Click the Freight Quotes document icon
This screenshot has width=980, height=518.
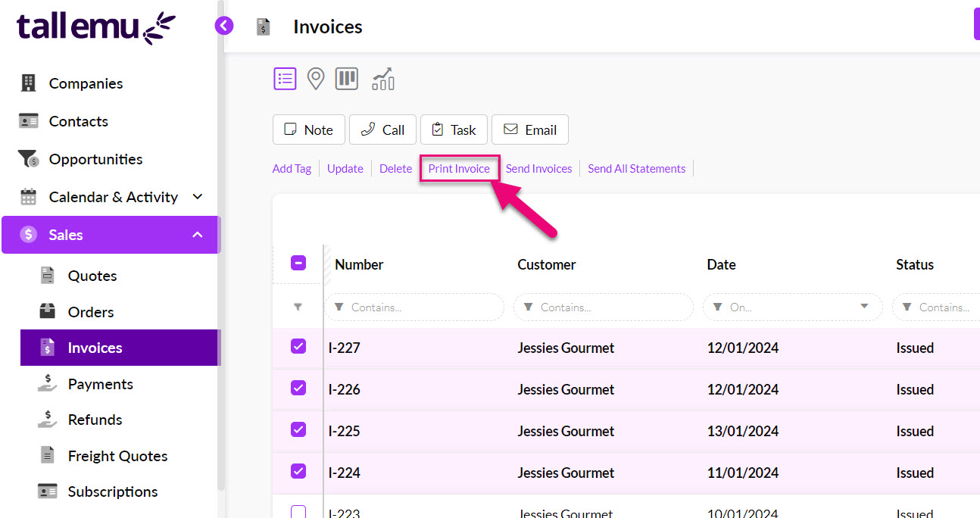[x=47, y=456]
